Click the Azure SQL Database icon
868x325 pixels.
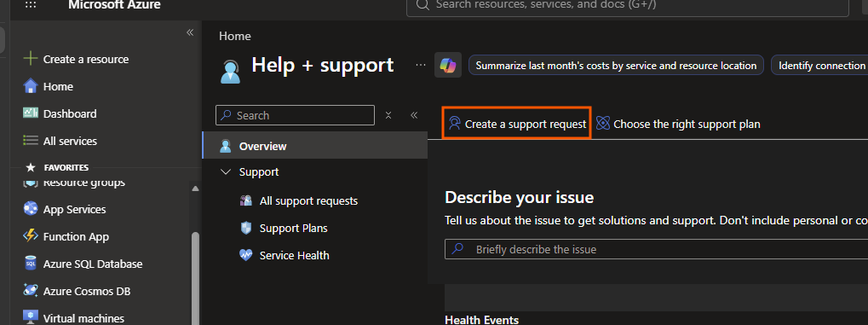30,264
